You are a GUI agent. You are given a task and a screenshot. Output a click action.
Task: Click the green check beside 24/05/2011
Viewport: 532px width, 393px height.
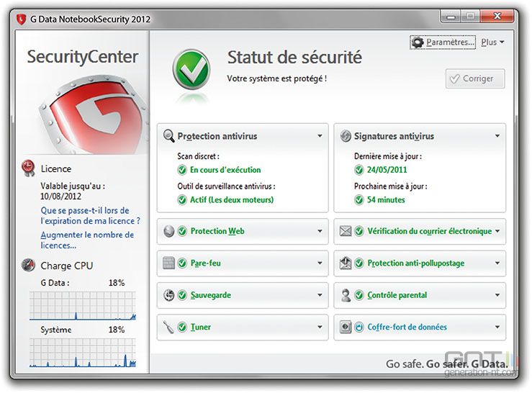359,170
